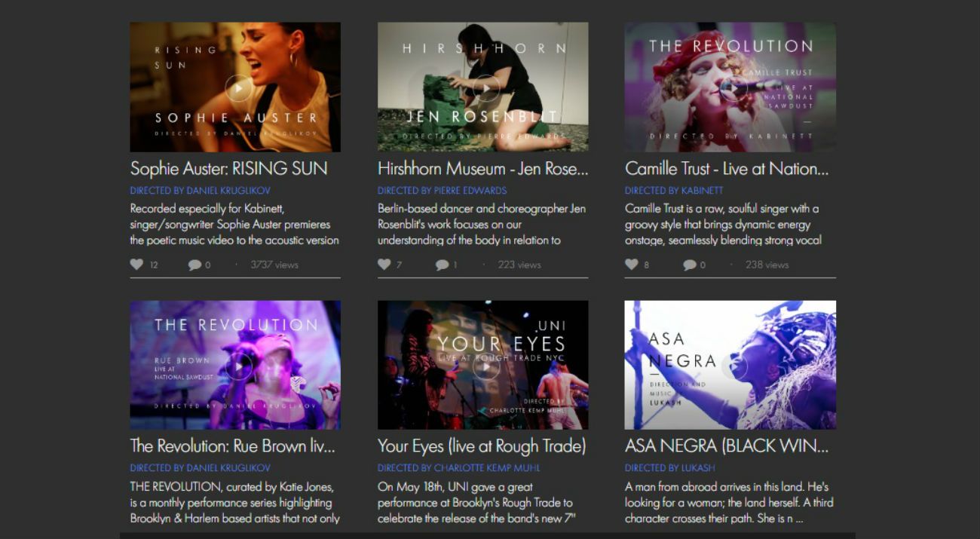Play the Asa Negra video

[733, 367]
